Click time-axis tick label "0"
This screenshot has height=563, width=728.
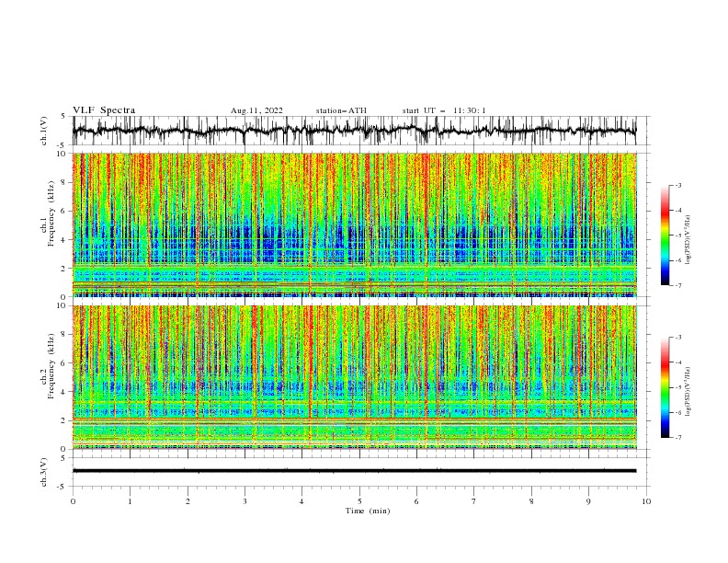[73, 501]
